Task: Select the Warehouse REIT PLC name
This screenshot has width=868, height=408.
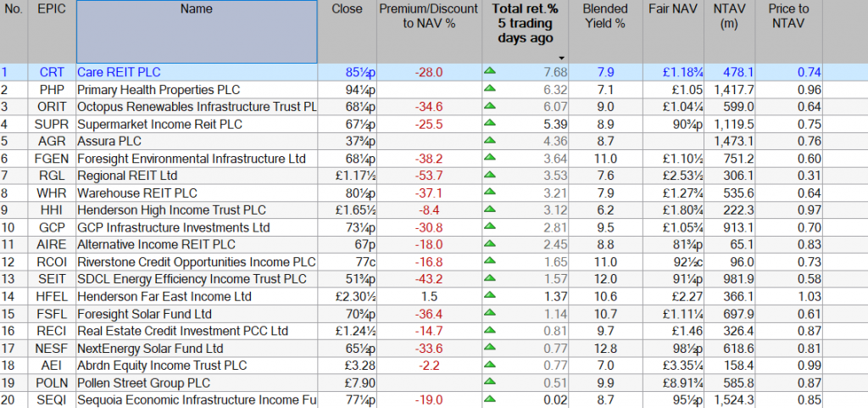Action: tap(137, 193)
